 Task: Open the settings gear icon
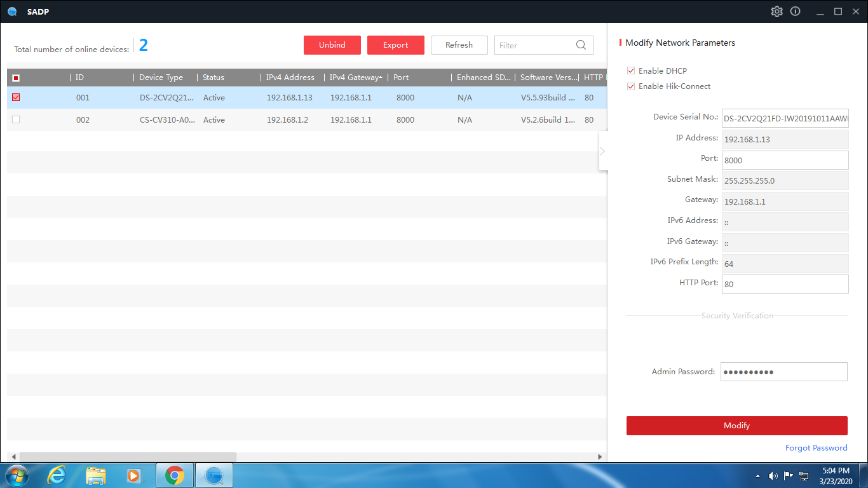(776, 11)
